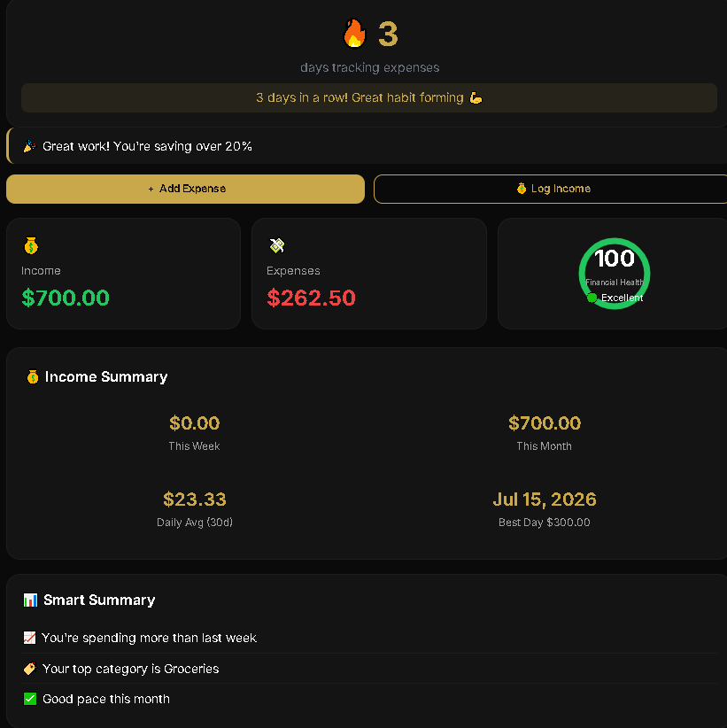Click the flying money icon in Expenses card
The height and width of the screenshot is (728, 727).
click(x=277, y=245)
